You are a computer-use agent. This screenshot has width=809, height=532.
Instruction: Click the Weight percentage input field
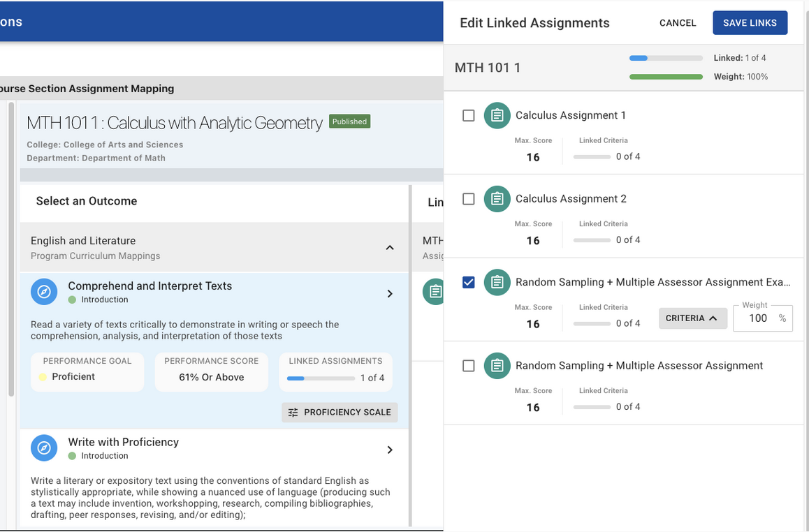tap(757, 318)
